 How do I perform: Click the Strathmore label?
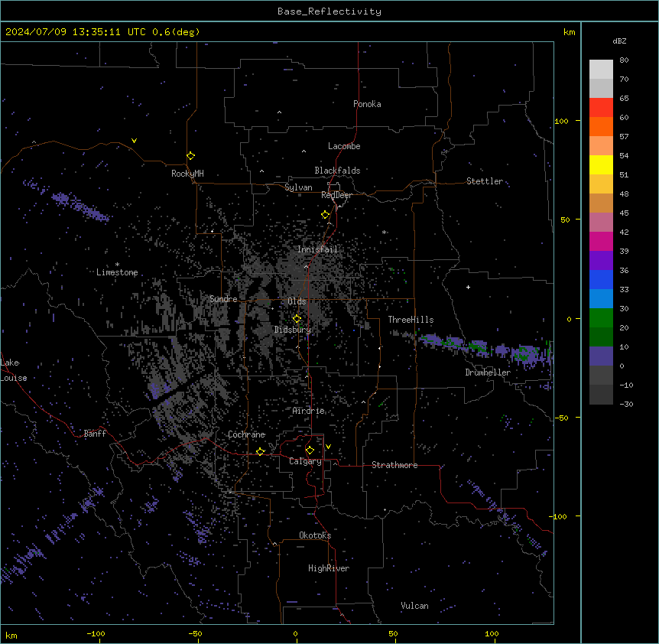click(394, 465)
